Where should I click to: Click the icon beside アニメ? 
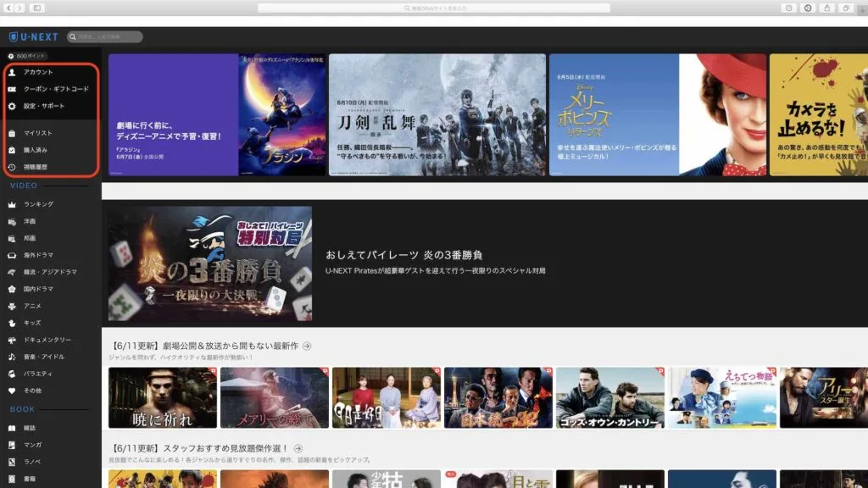click(12, 306)
